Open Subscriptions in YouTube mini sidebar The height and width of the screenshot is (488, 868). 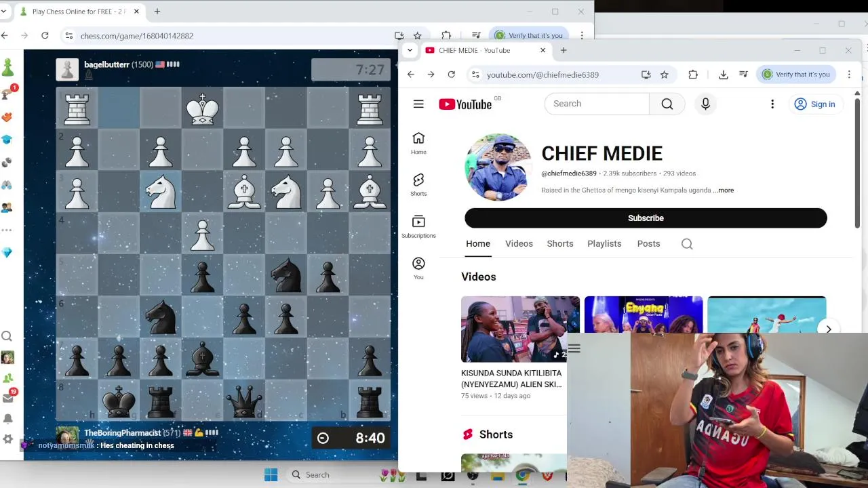pyautogui.click(x=418, y=226)
